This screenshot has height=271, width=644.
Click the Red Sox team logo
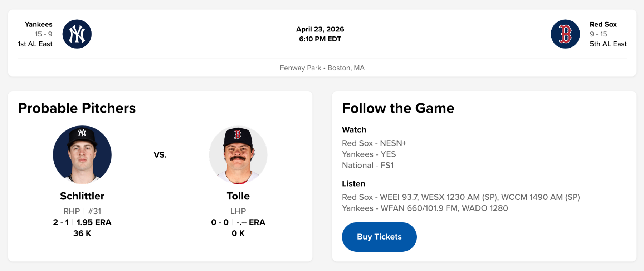pyautogui.click(x=565, y=34)
